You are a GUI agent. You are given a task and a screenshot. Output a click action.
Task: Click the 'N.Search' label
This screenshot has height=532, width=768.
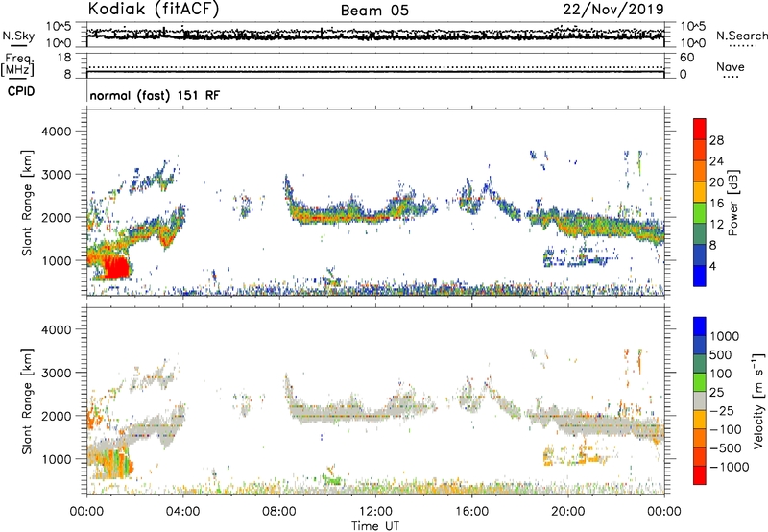pos(741,36)
